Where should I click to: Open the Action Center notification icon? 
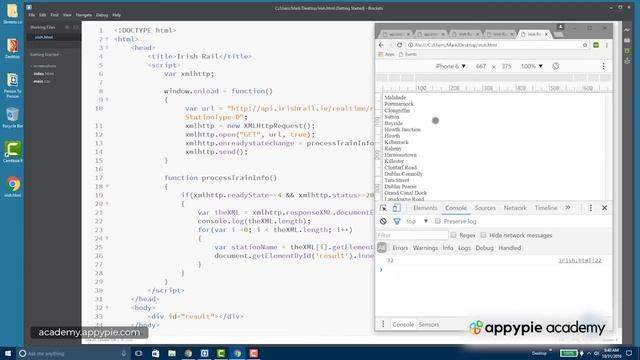(629, 353)
